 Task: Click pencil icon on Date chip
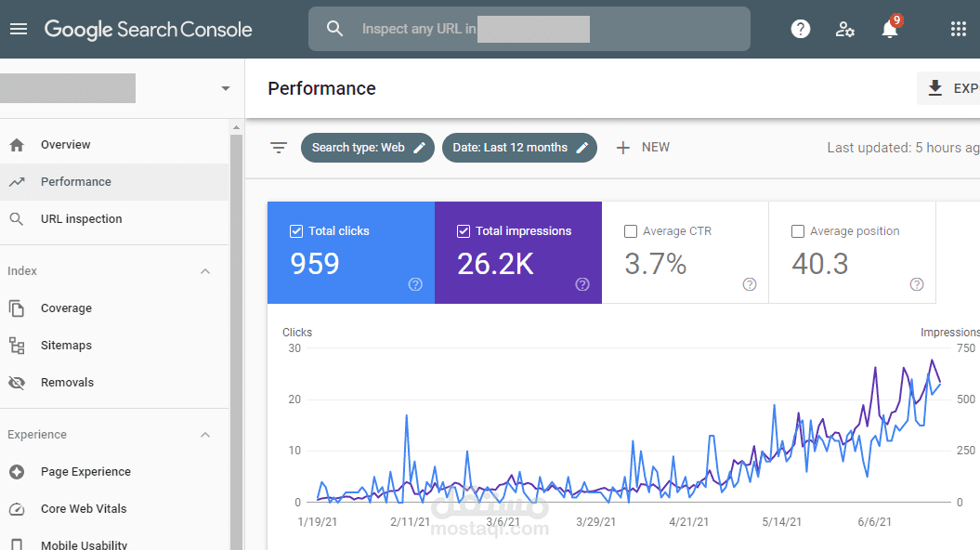point(581,148)
